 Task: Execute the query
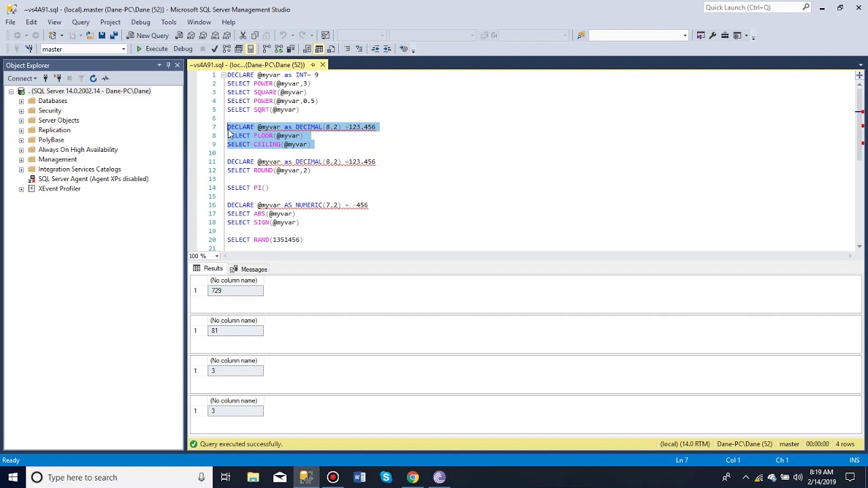pyautogui.click(x=152, y=49)
